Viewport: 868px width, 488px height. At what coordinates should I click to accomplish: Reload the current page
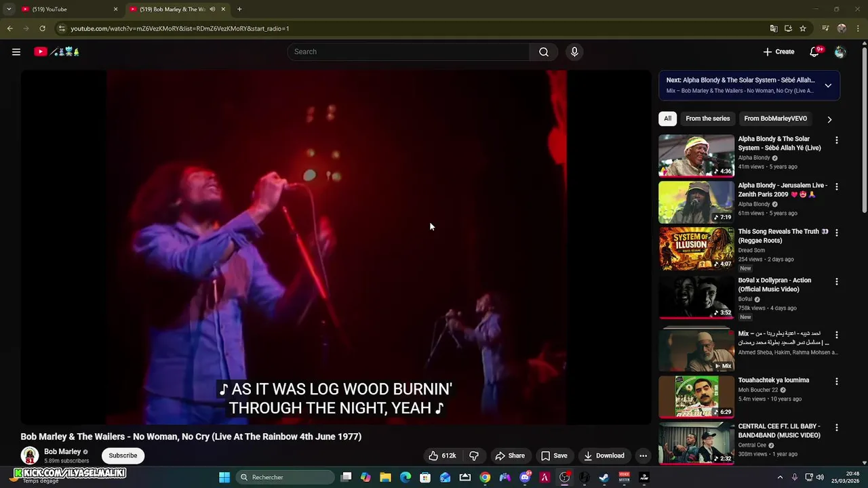point(42,28)
